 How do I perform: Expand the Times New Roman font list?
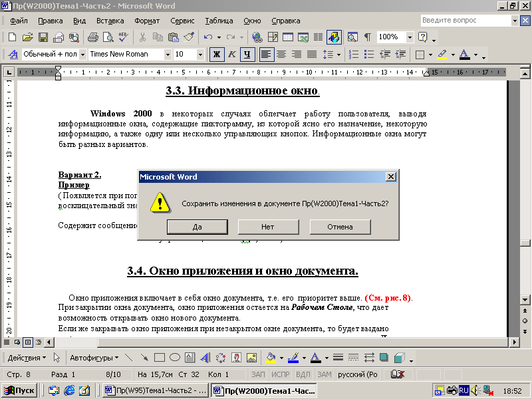point(168,55)
